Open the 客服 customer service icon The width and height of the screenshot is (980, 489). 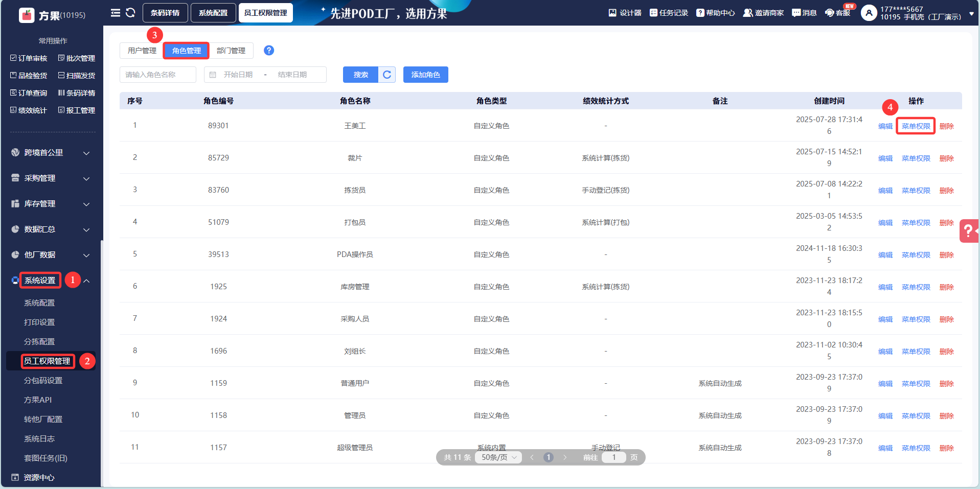pos(837,13)
